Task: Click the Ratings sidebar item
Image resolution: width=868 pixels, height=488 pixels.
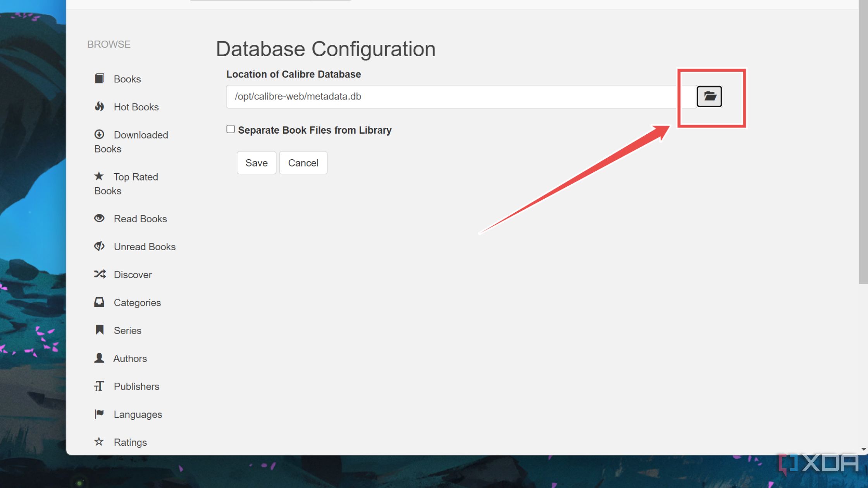Action: click(x=131, y=442)
